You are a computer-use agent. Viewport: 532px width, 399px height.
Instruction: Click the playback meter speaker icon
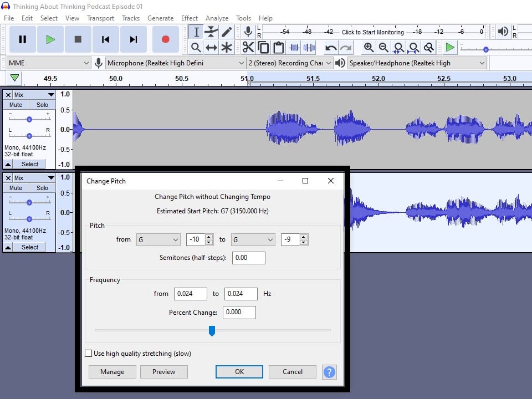click(503, 32)
